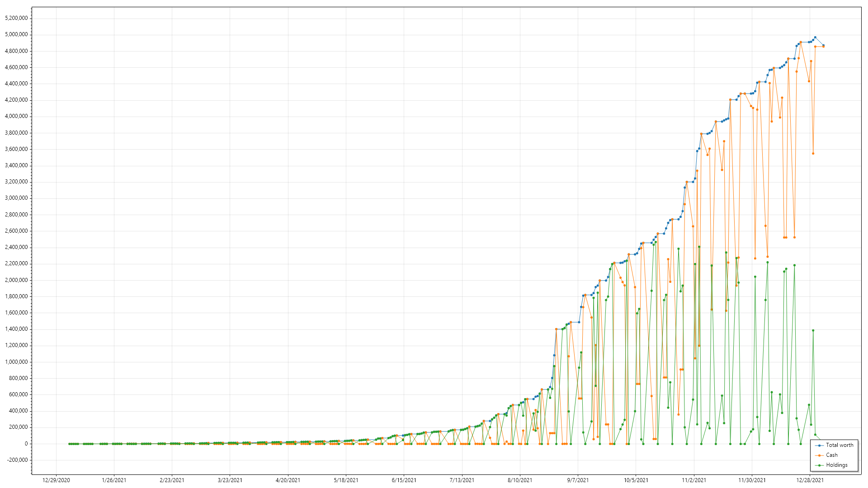Viewport: 868px width, 488px height.
Task: Click the Total worth legend label
Action: pyautogui.click(x=840, y=445)
